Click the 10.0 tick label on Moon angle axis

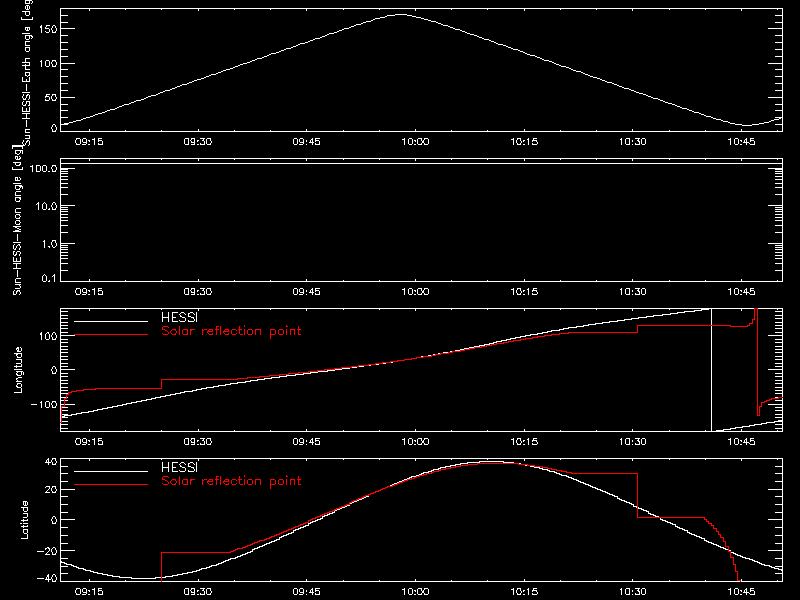click(46, 206)
